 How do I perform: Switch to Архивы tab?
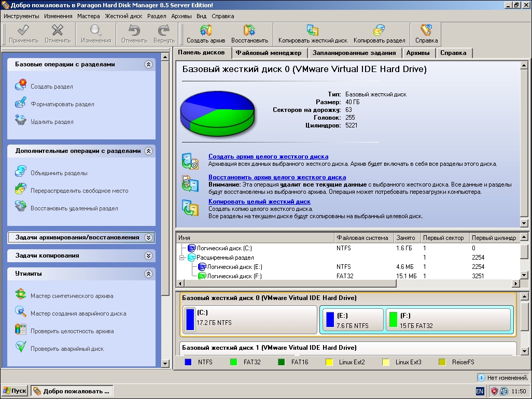tap(418, 53)
